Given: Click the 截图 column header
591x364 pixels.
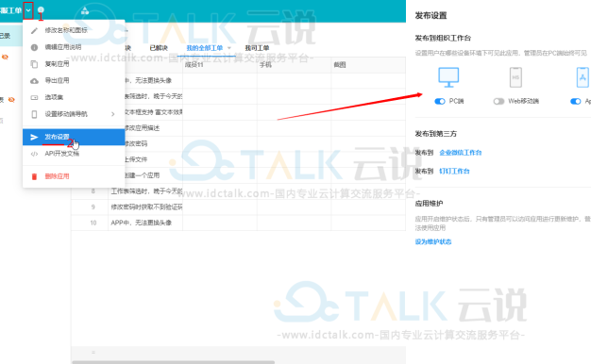Looking at the screenshot, I should [368, 65].
